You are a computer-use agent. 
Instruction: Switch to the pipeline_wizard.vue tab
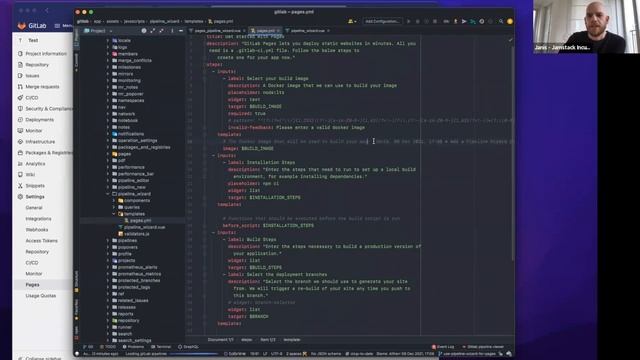[308, 31]
